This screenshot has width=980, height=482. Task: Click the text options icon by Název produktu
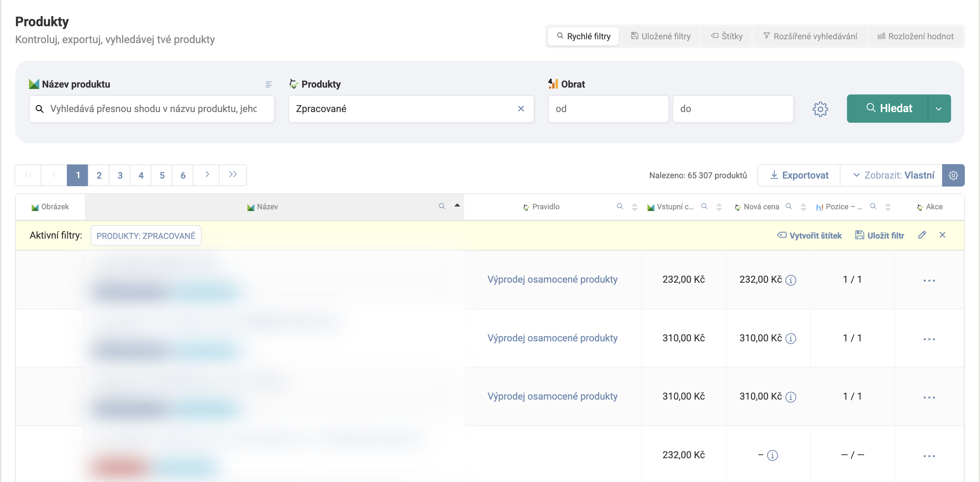(x=268, y=84)
